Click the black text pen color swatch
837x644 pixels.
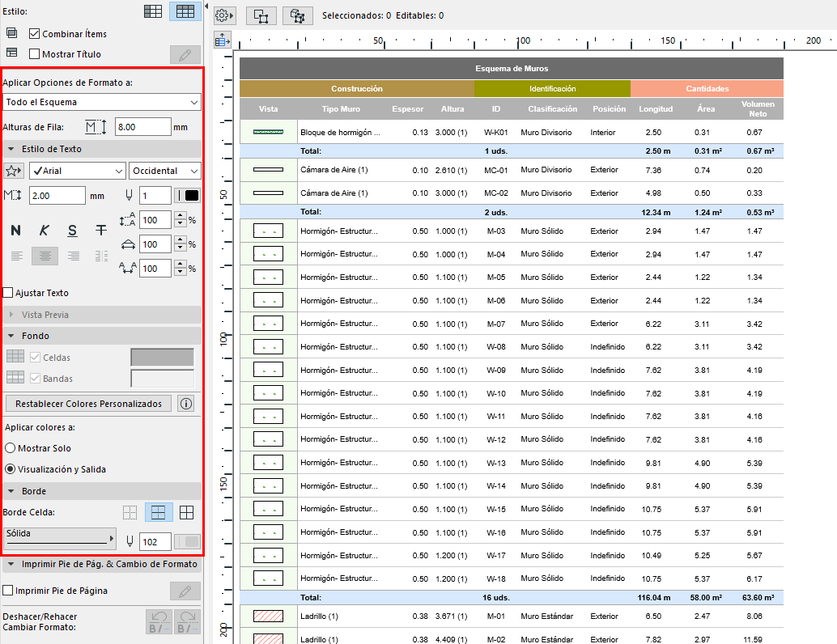pyautogui.click(x=192, y=195)
